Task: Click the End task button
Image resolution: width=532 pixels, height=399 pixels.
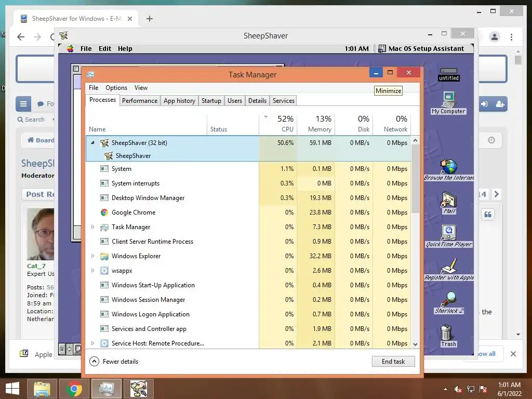Action: coord(393,362)
